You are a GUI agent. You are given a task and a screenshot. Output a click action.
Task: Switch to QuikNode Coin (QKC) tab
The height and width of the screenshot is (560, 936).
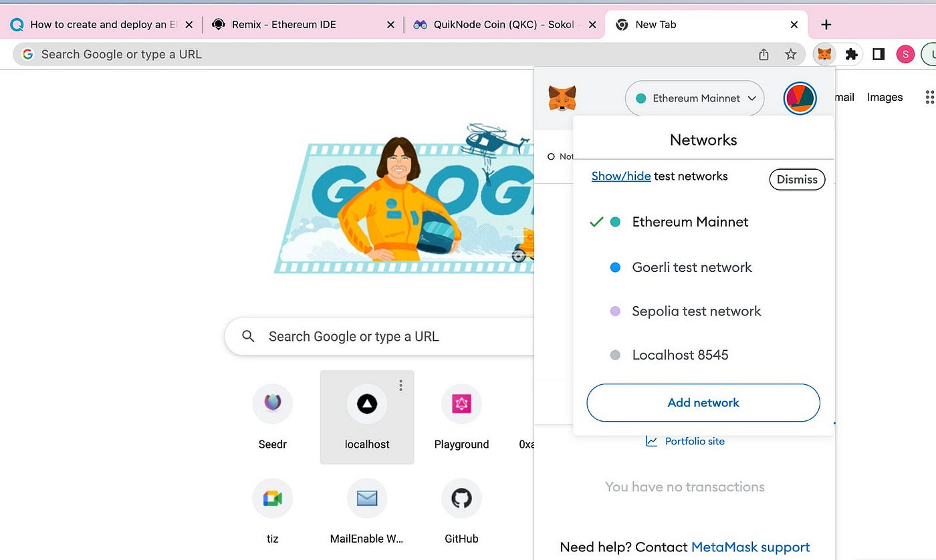[x=505, y=25]
